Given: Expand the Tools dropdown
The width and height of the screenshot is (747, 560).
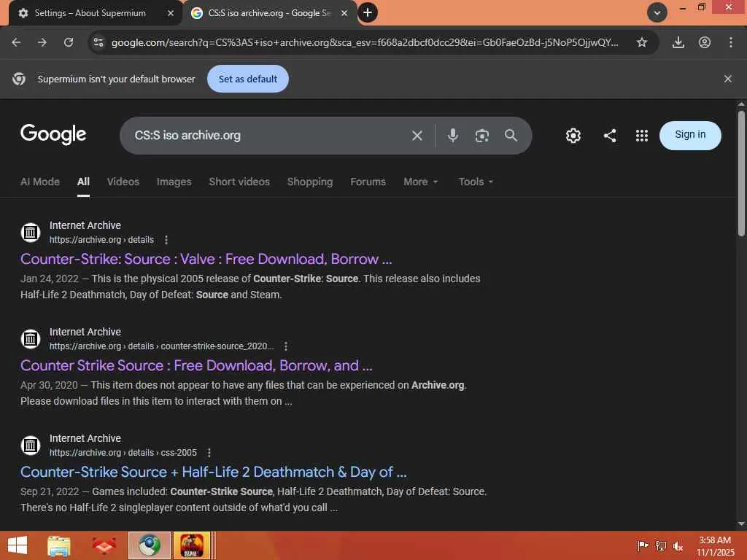Looking at the screenshot, I should point(476,182).
